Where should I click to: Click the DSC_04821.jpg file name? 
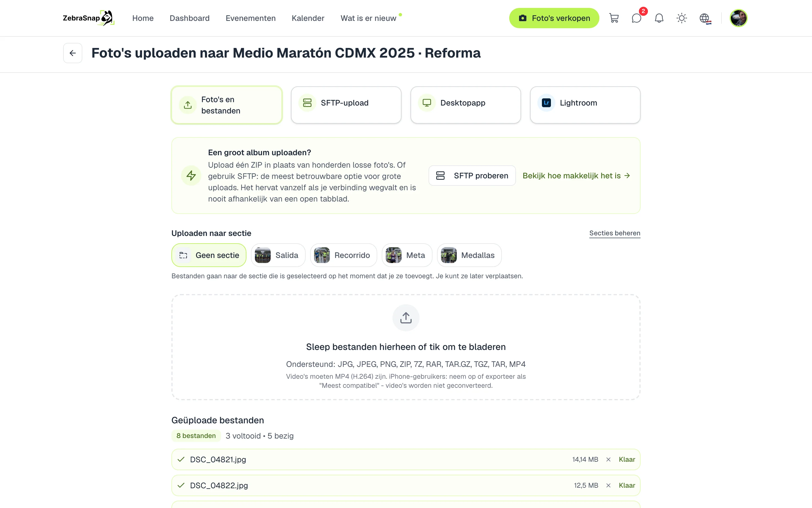tap(218, 459)
